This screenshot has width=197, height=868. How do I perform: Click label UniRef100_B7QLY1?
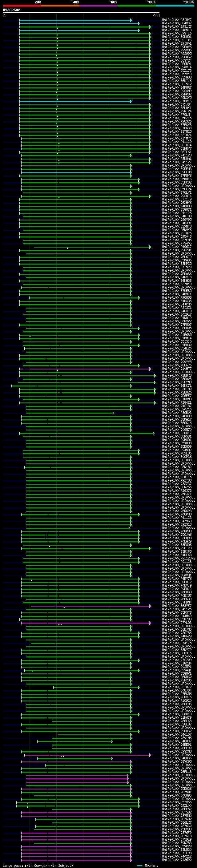point(177,193)
